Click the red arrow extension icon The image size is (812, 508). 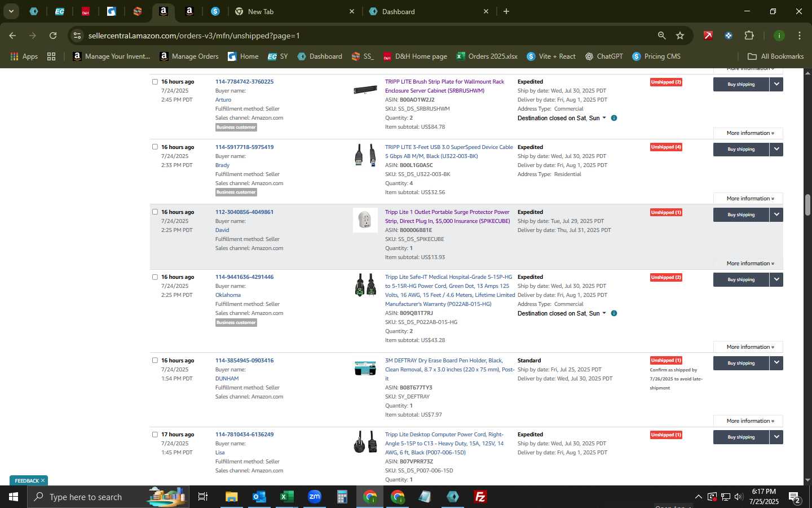(x=708, y=36)
